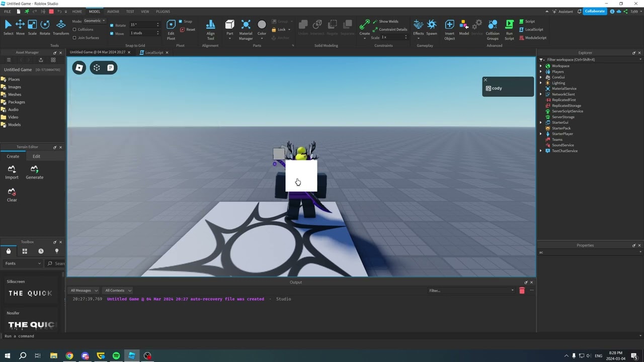Open Color dropdown arrow
This screenshot has width=644, height=362.
point(262,39)
